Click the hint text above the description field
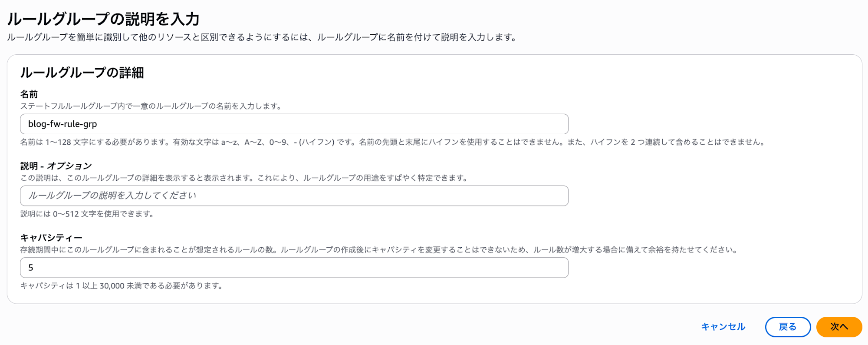868x345 pixels. tap(244, 178)
